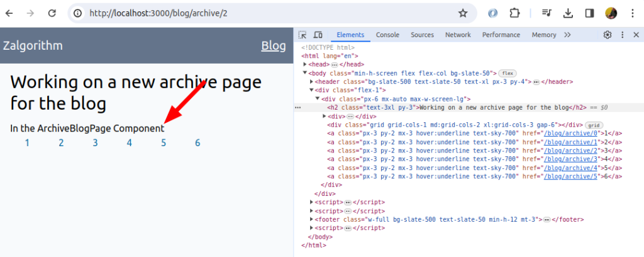Open the Chrome three-dot menu

(x=633, y=13)
